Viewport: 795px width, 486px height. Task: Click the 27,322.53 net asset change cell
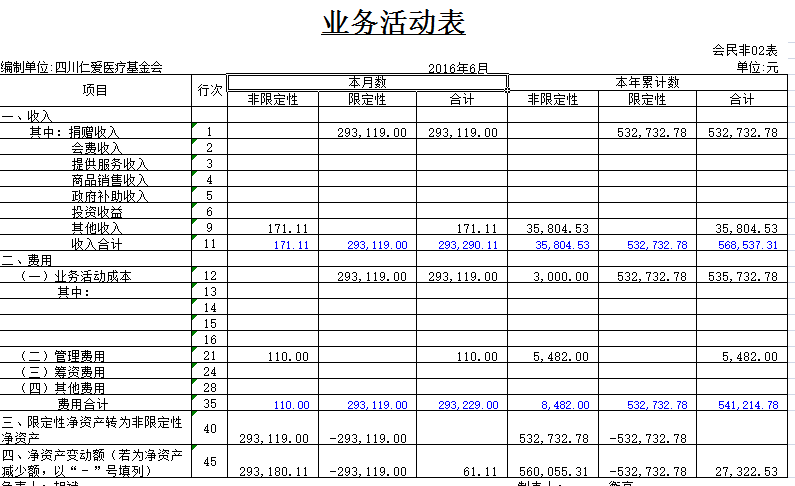(741, 471)
